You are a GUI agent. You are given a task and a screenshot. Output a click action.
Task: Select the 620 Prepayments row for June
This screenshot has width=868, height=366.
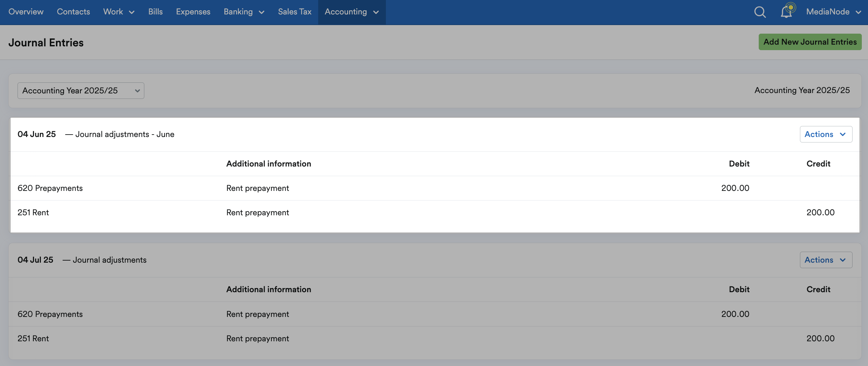coord(50,188)
